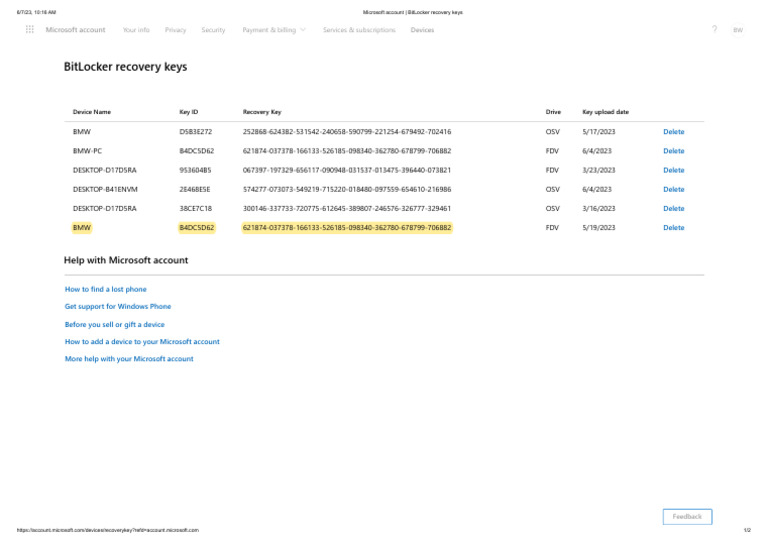This screenshot has width=768, height=543.
Task: Delete the BMW key D5B3E272
Action: [x=673, y=132]
